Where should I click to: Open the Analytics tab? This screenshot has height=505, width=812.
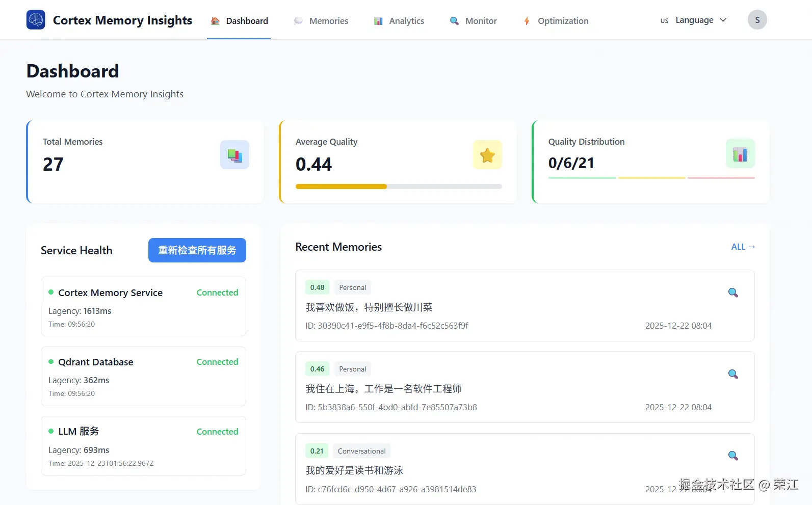click(399, 21)
